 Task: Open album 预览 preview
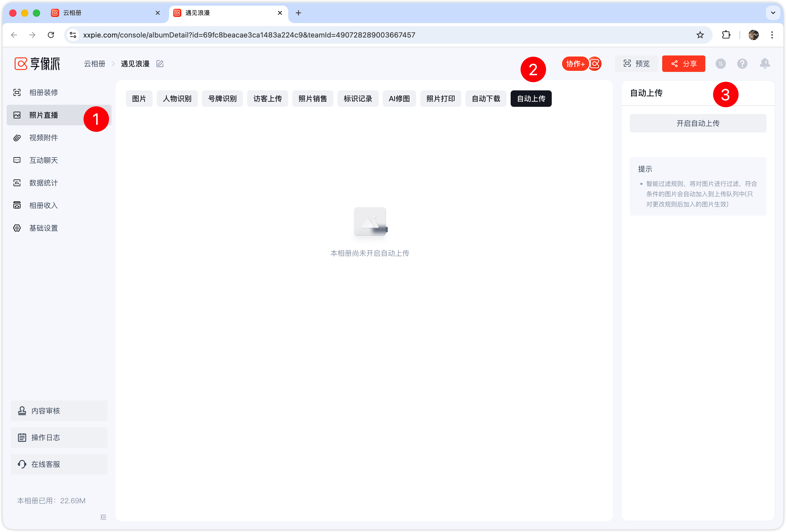click(636, 63)
